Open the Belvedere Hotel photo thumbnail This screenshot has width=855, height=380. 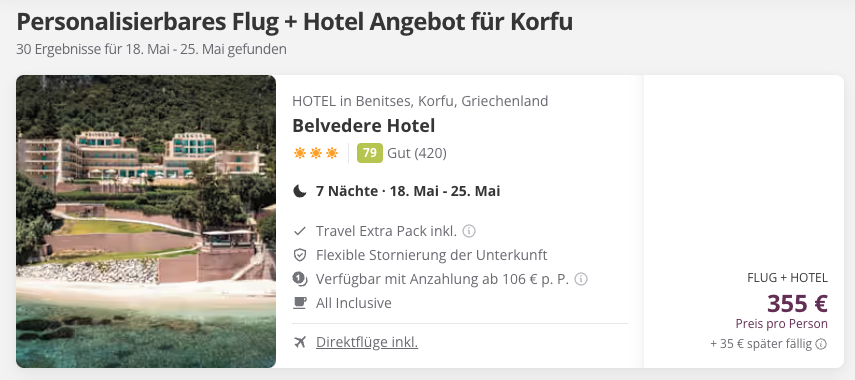146,221
